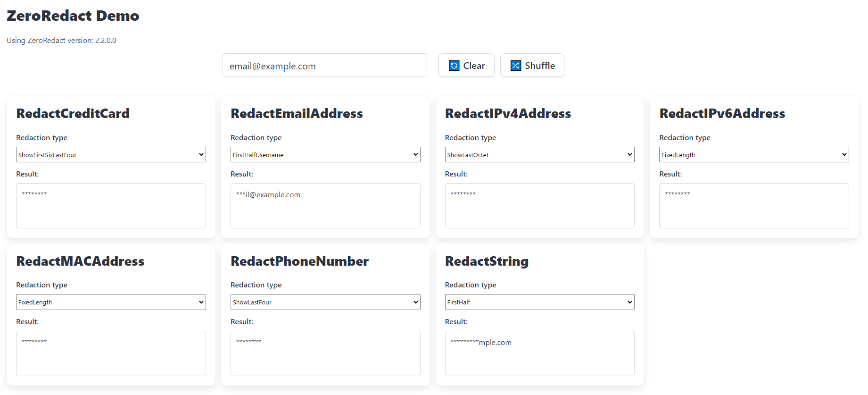Screen dimensions: 868x395
Task: Click the RedactPhoneNumber result box
Action: click(325, 353)
